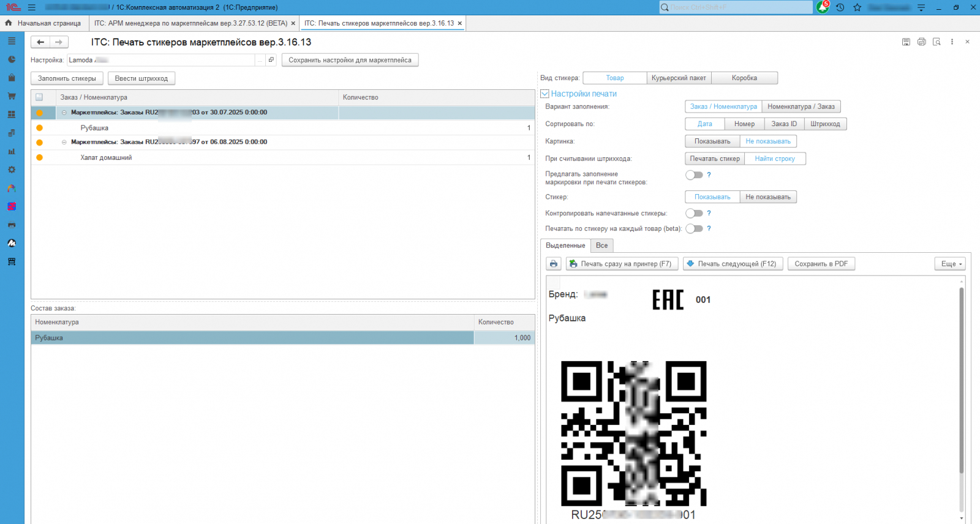Switch to 'ITC: АРМ менеджера по маркетплейсам' tab
Image resolution: width=980 pixels, height=524 pixels.
(x=190, y=23)
